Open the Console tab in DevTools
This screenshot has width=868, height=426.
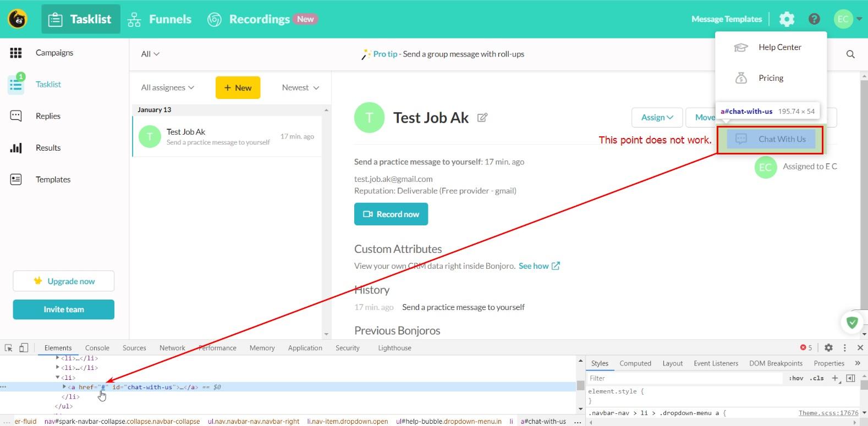coord(97,348)
